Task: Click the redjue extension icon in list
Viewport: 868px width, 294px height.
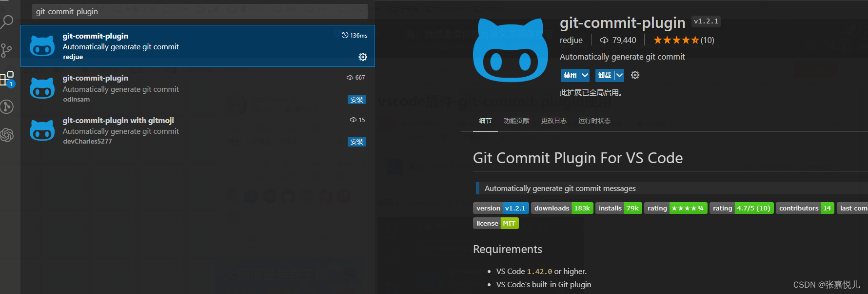Action: pos(42,46)
